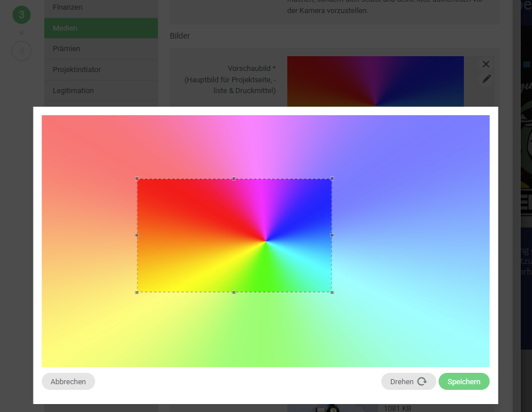Click the bottom-center crop handle
This screenshot has height=412, width=532.
(234, 292)
